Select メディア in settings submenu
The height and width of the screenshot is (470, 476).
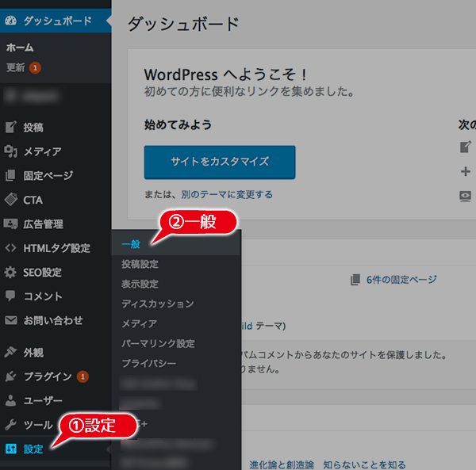139,323
